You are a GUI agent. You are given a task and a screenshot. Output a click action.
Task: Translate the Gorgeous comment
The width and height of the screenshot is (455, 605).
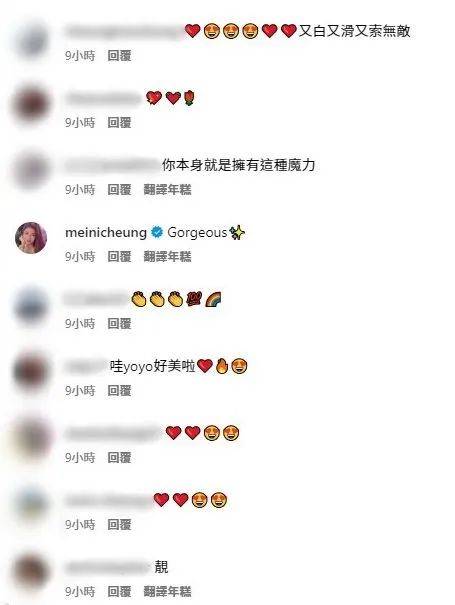167,257
